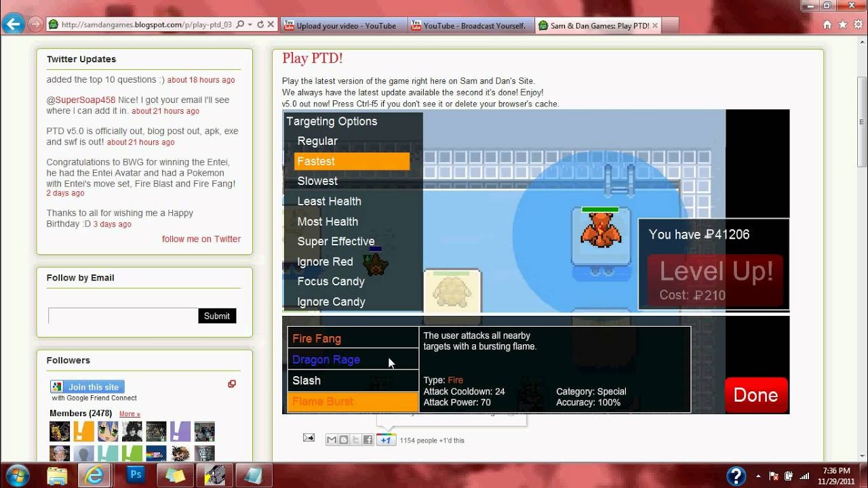The width and height of the screenshot is (868, 488).
Task: Open the address bar dropdown arrow
Action: coord(250,25)
